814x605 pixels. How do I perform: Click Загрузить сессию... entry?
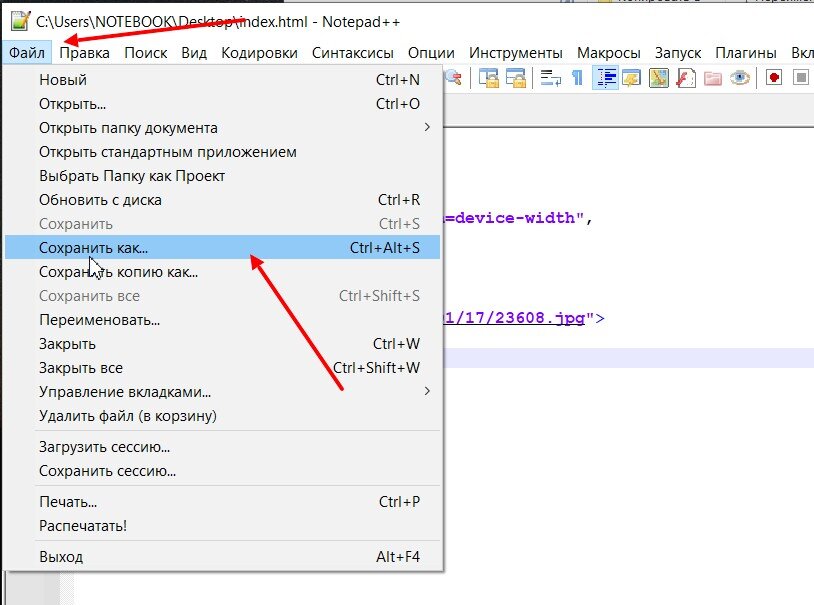tap(222, 447)
